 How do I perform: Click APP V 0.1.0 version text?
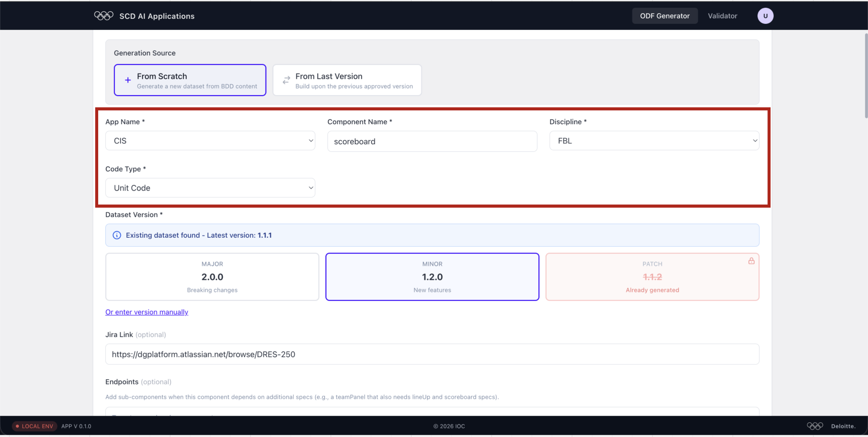76,426
